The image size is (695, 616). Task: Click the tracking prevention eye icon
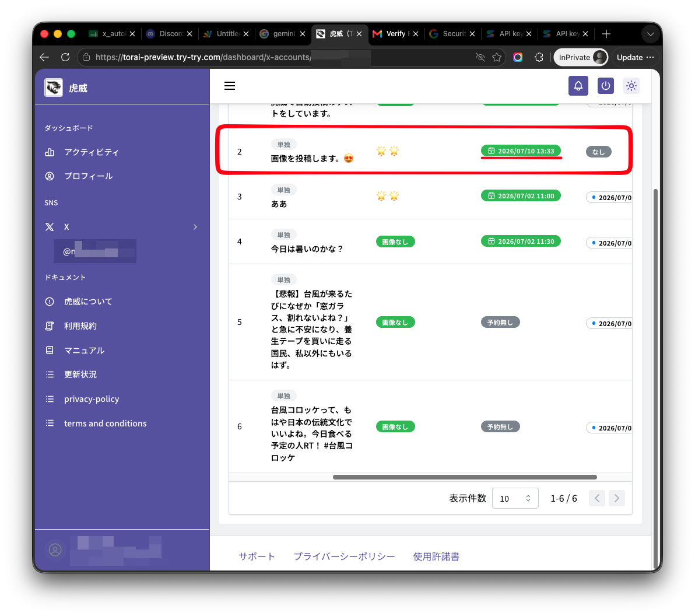pyautogui.click(x=480, y=57)
